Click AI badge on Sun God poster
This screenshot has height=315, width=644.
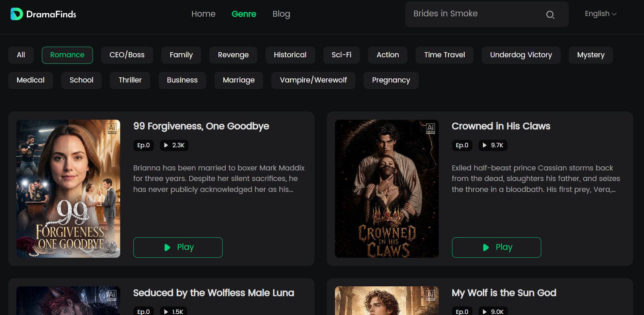click(430, 295)
